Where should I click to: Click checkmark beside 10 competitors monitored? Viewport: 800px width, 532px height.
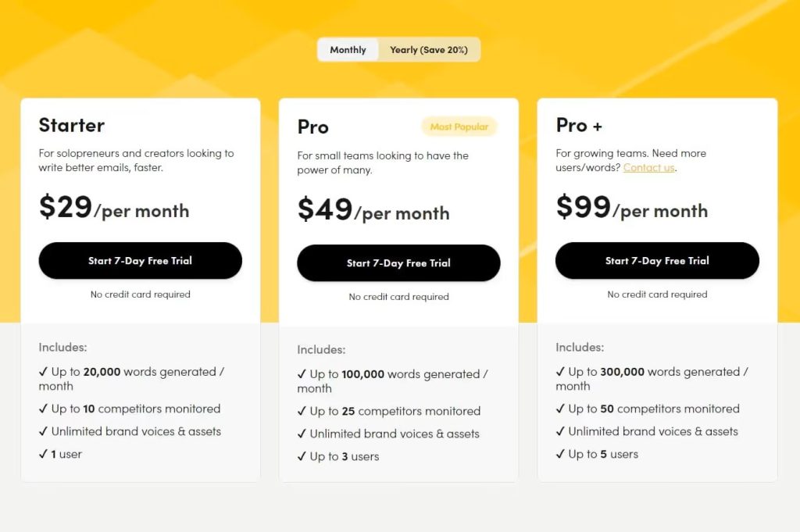tap(43, 409)
